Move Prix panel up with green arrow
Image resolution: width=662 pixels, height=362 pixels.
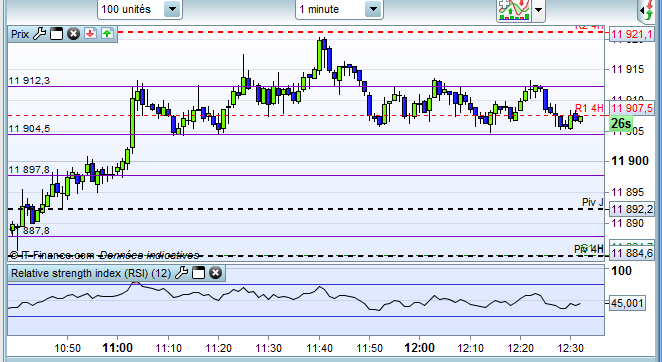107,34
